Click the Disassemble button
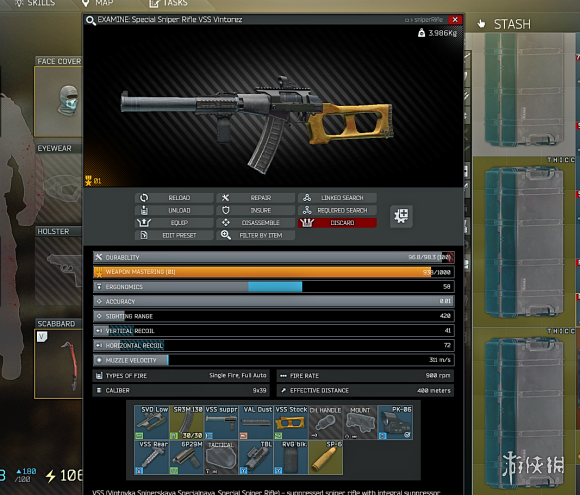This screenshot has height=495, width=580. pos(256,223)
